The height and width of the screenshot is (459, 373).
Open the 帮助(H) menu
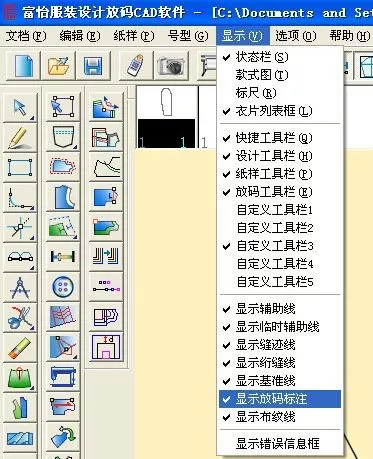(350, 36)
